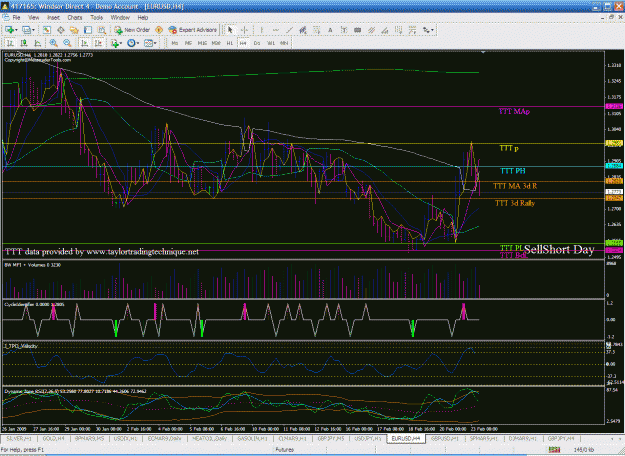The height and width of the screenshot is (456, 625).
Task: Open the New Chart dropdown
Action: pyautogui.click(x=11, y=30)
